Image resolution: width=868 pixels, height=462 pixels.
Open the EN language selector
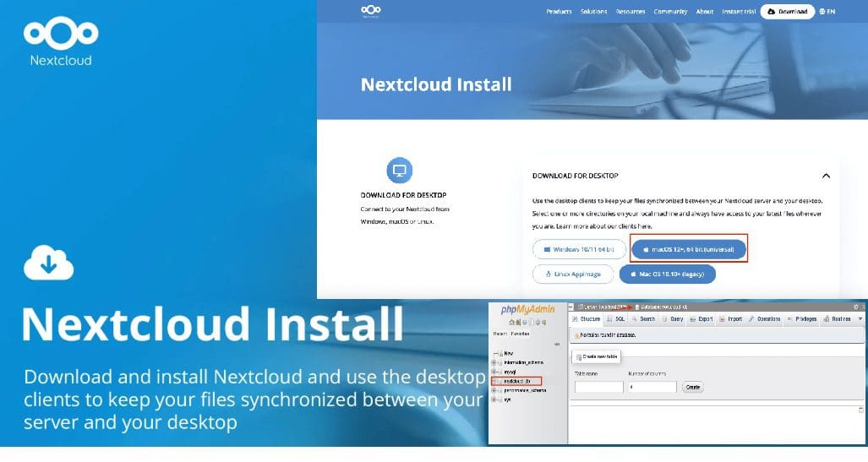[x=827, y=12]
